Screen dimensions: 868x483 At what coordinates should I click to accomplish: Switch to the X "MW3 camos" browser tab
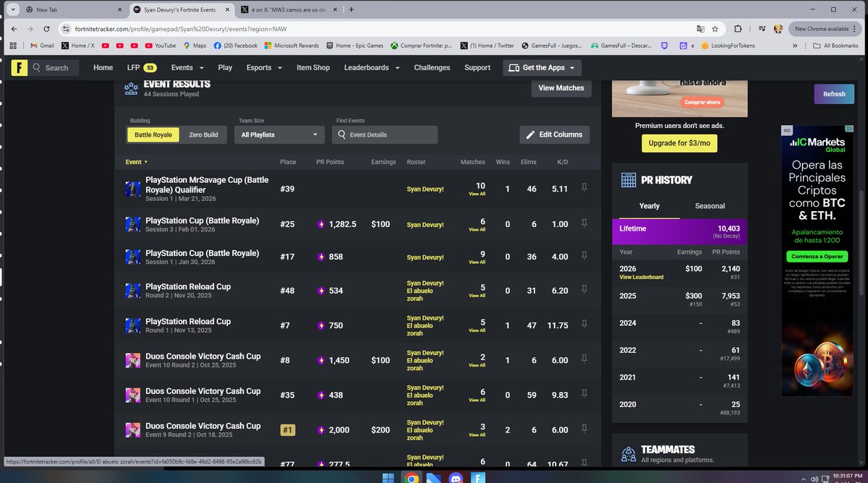pyautogui.click(x=288, y=9)
